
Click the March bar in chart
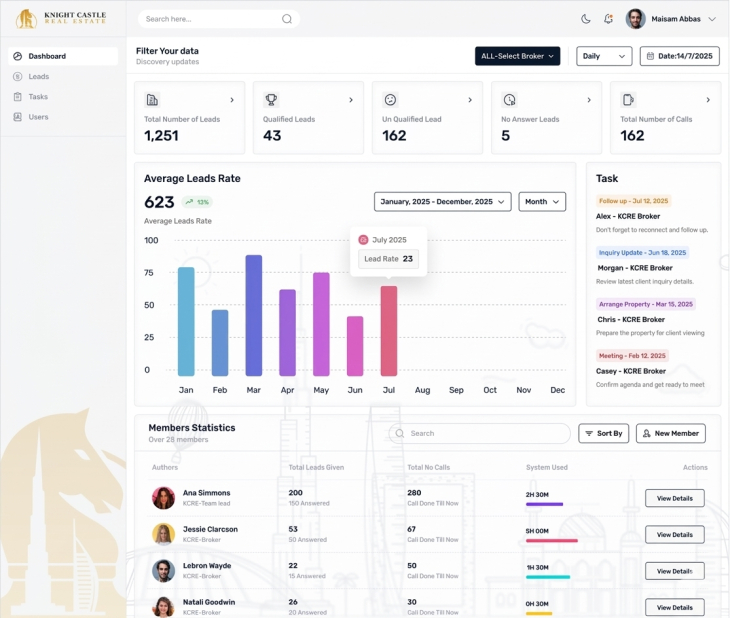254,315
